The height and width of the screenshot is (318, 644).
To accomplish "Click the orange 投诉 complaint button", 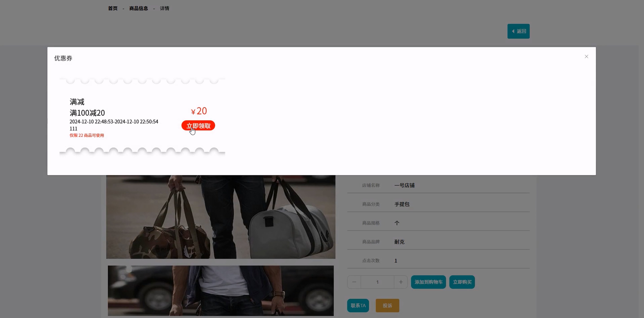I will point(387,305).
